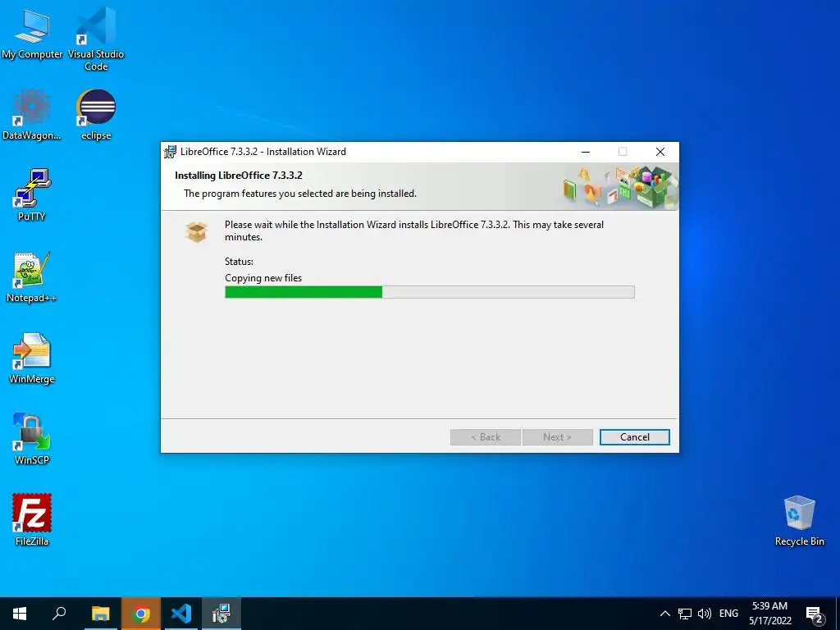
Task: Click the box package icon in the wizard
Action: click(197, 232)
